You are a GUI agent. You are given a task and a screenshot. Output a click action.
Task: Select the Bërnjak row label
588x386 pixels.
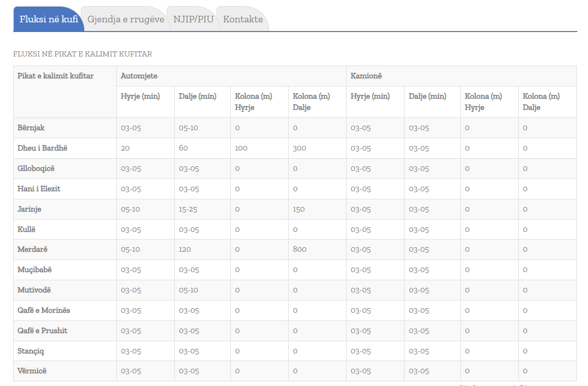(x=31, y=128)
